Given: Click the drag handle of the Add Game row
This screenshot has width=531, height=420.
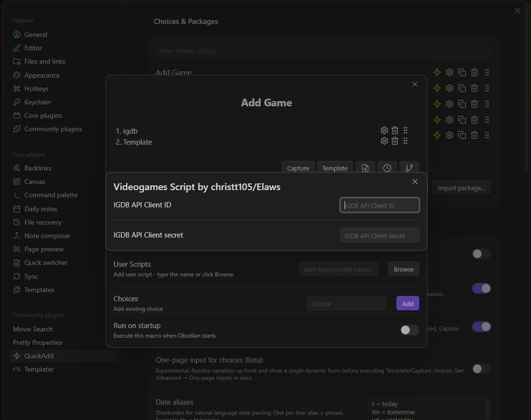Looking at the screenshot, I should tap(487, 72).
